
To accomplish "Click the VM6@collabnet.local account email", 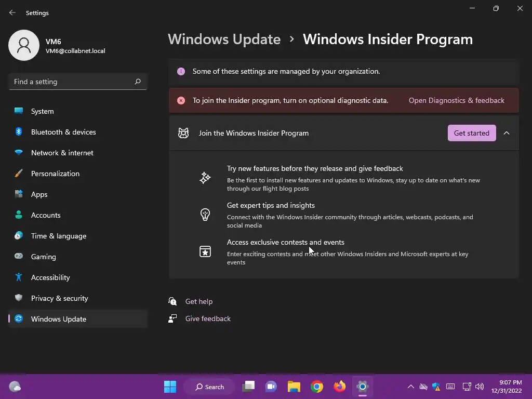I will [75, 51].
